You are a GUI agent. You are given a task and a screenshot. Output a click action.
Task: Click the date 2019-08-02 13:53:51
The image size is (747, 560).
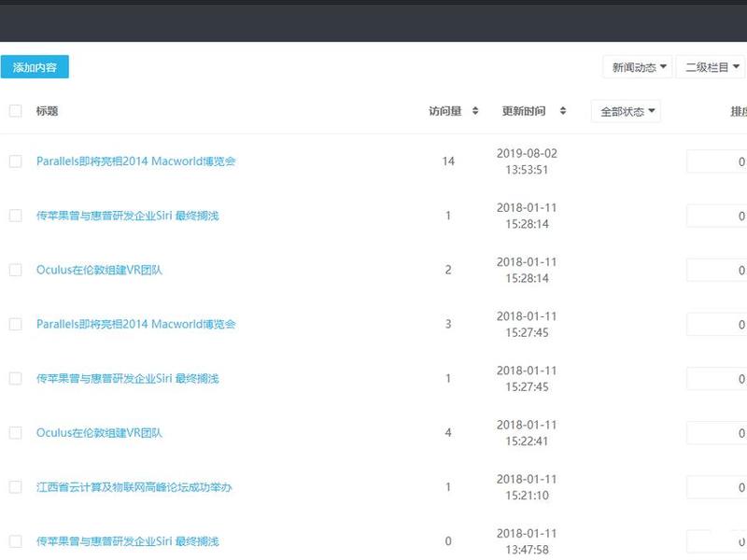(x=527, y=161)
